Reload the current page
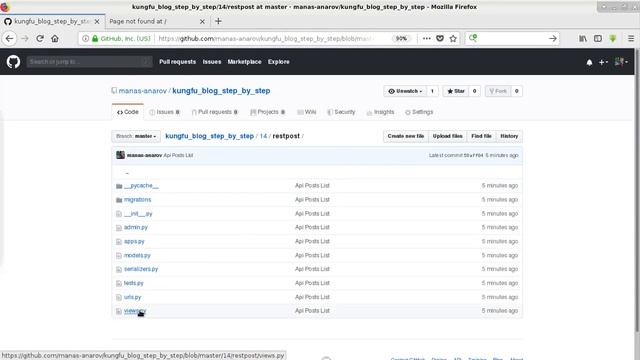The width and height of the screenshot is (640, 360). 40,38
